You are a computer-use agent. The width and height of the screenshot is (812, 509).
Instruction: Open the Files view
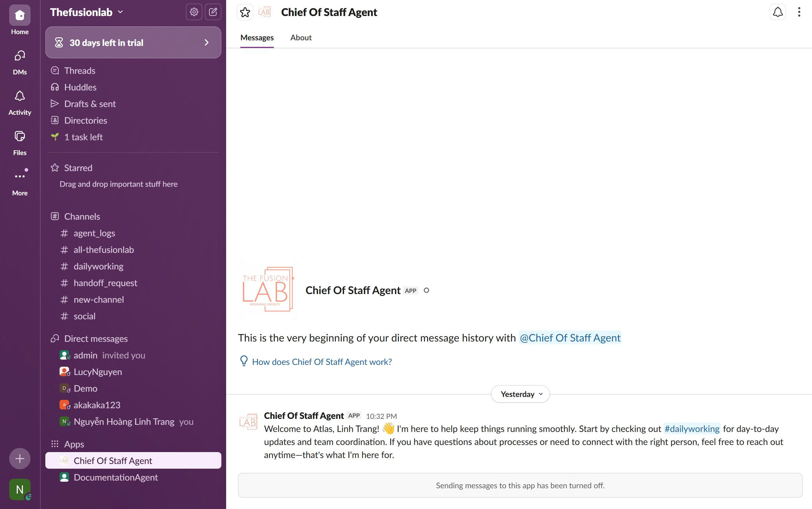click(x=20, y=143)
